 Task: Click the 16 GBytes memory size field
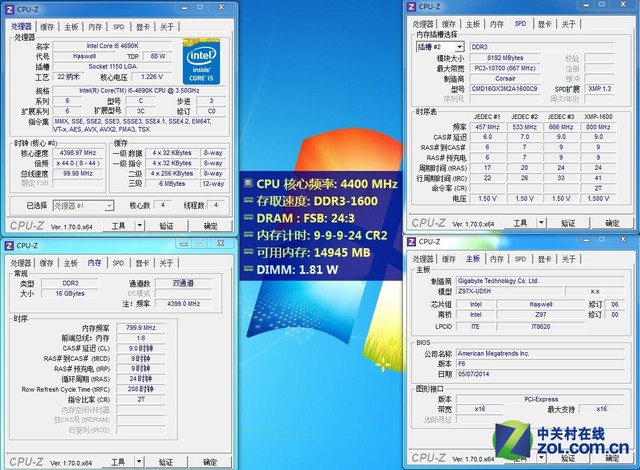(70, 293)
